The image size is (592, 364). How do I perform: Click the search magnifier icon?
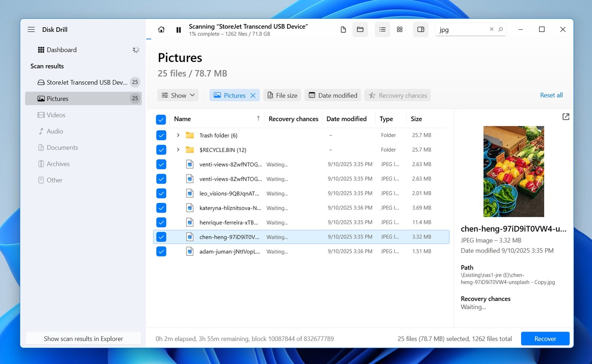pyautogui.click(x=501, y=29)
